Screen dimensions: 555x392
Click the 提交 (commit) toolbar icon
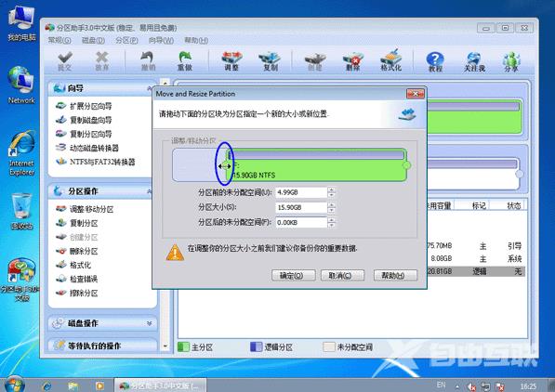tap(65, 61)
